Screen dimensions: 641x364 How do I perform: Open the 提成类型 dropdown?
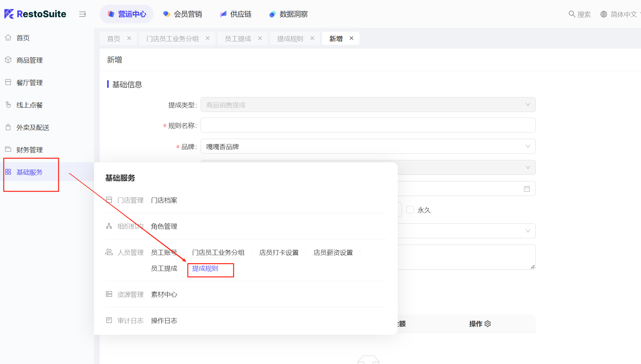[368, 105]
